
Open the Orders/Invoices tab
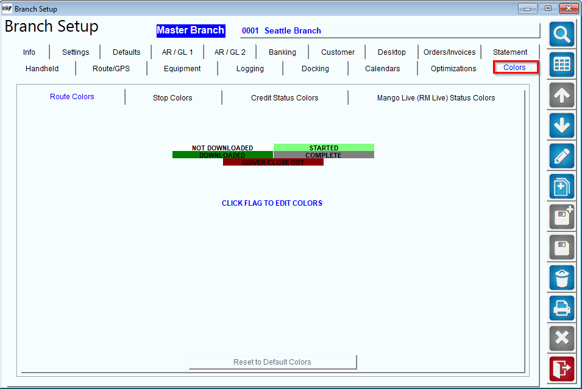(x=449, y=52)
